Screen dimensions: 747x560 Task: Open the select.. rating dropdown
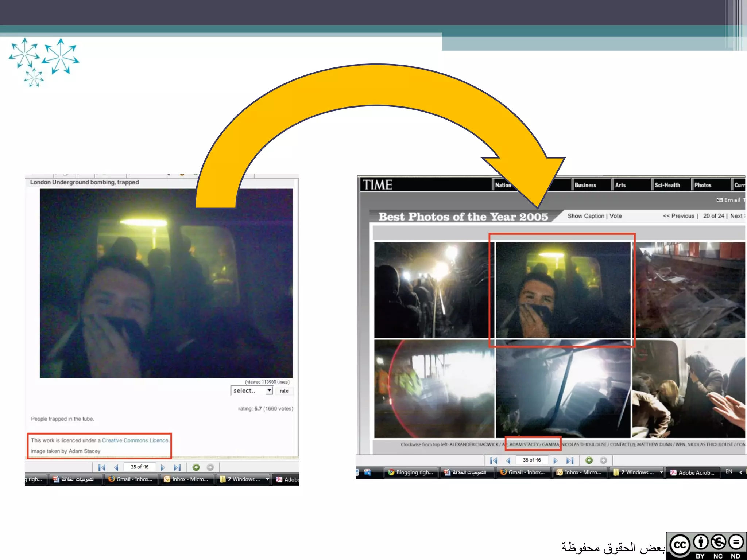tap(252, 390)
